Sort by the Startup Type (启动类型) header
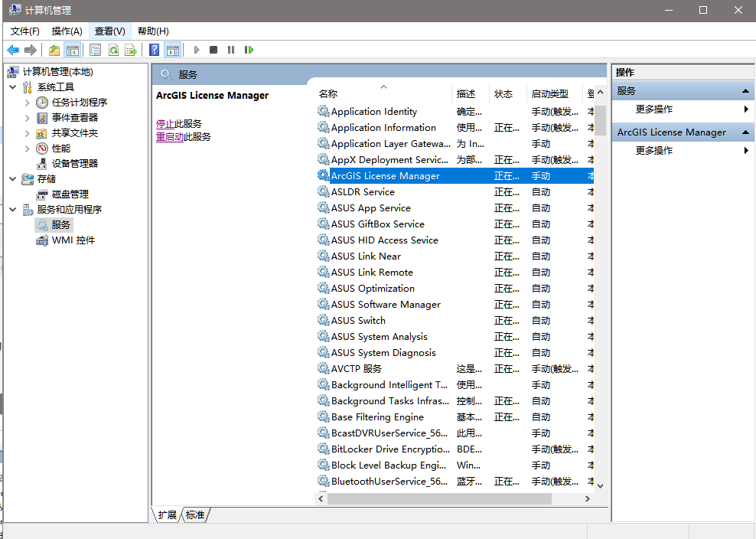This screenshot has height=539, width=756. 555,94
